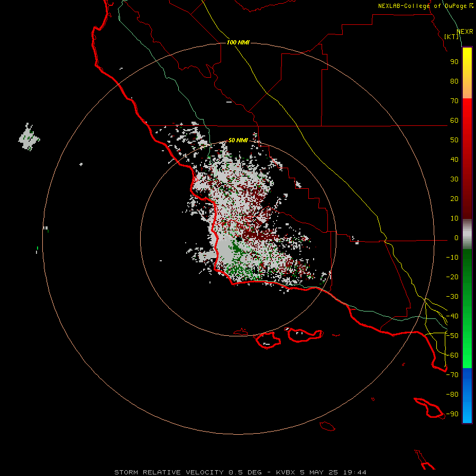The height and width of the screenshot is (476, 476).
Task: Click the NEXLAB-College of DuPage credit text
Action: (x=425, y=6)
